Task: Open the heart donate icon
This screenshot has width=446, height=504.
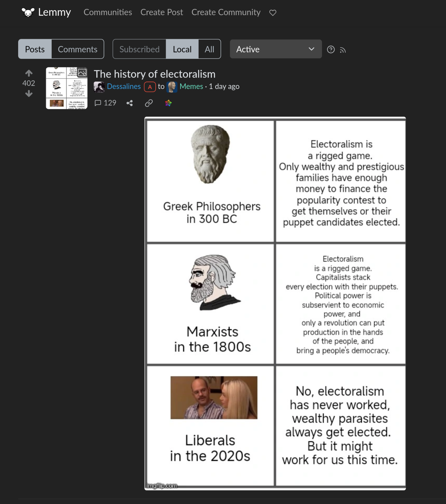Action: [273, 13]
